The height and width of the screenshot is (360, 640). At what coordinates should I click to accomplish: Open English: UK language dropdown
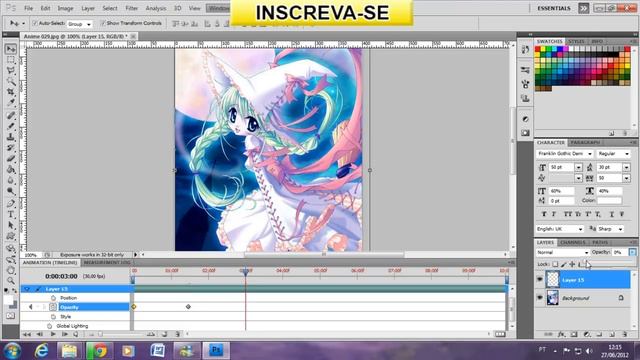(x=560, y=229)
